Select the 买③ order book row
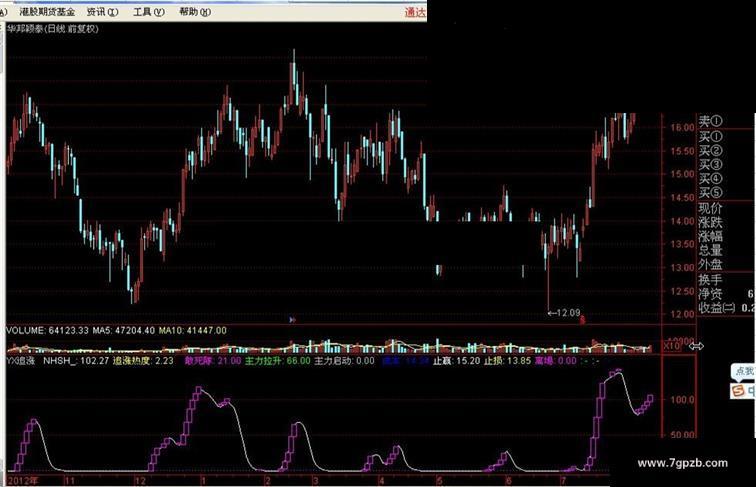Viewport: 756px width, 487px height. click(711, 164)
